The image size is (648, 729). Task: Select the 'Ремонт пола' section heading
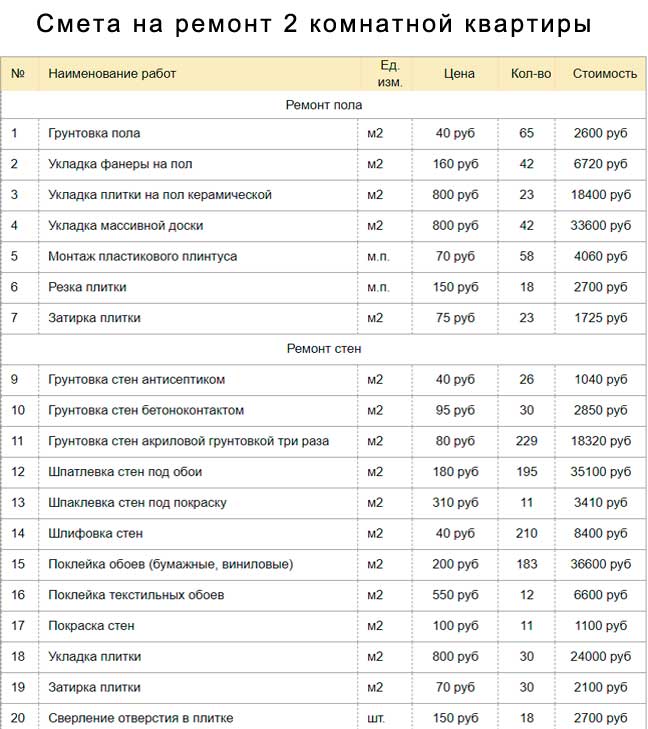324,105
